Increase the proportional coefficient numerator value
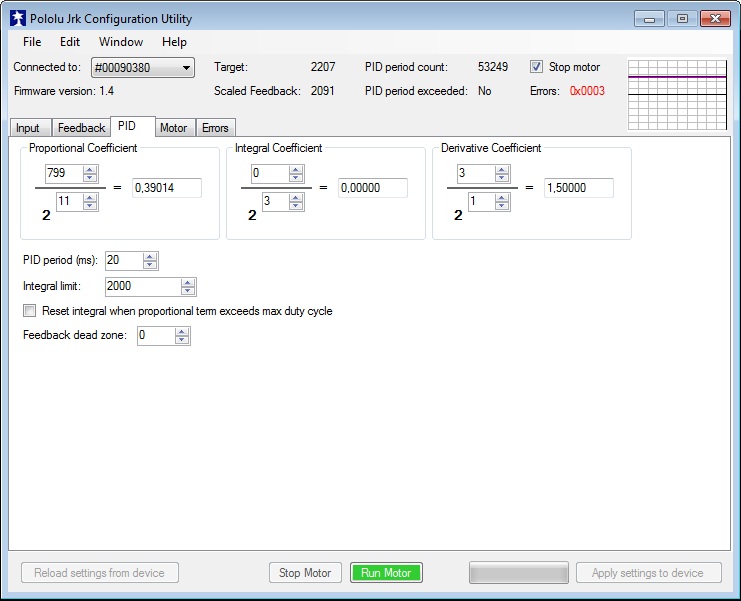741x601 pixels. [90, 170]
